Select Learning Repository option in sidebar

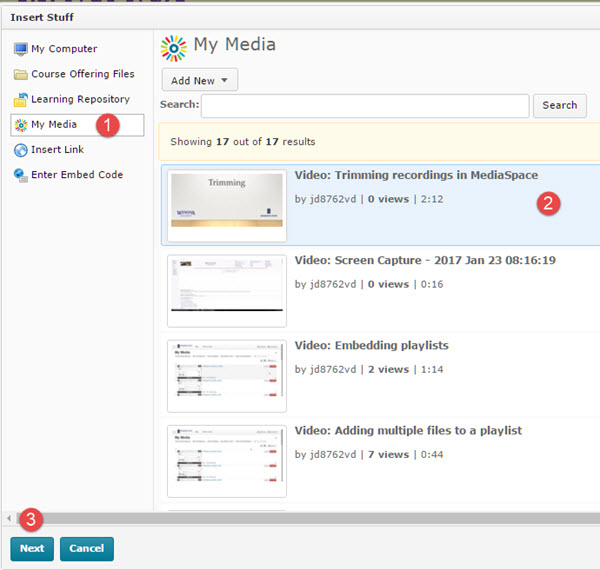pos(80,99)
